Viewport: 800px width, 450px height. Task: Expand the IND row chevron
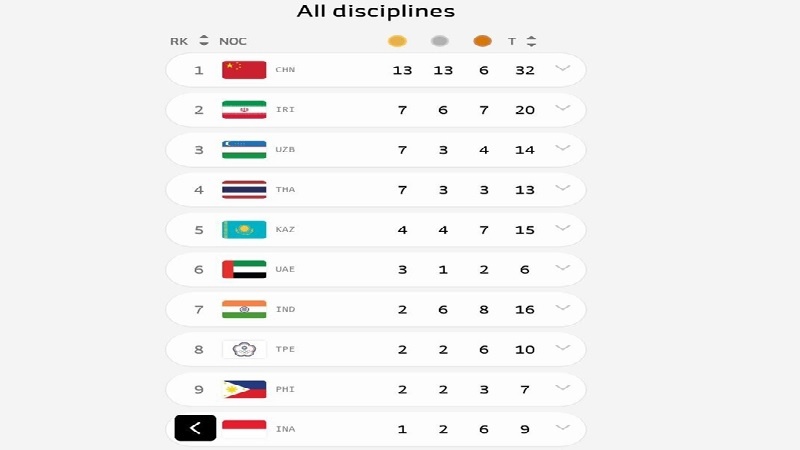click(562, 309)
